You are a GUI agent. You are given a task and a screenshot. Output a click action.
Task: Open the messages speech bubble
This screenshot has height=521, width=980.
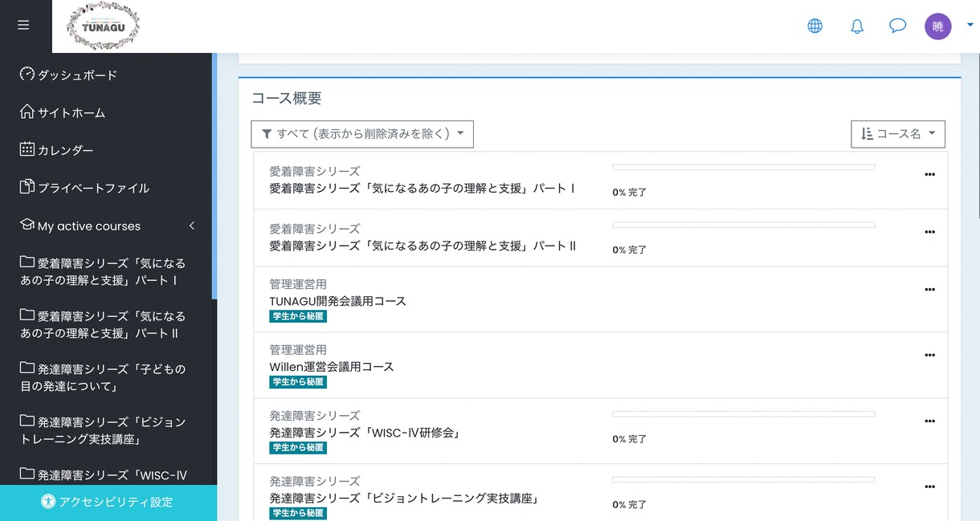pyautogui.click(x=898, y=26)
